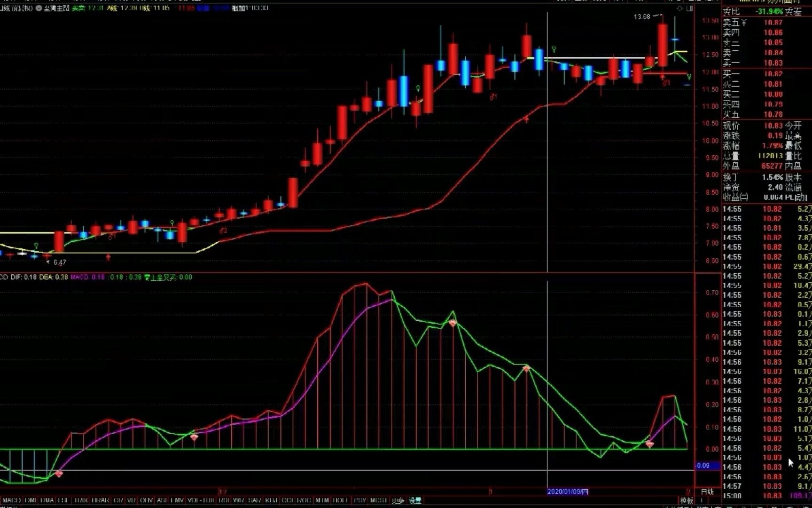Select the VOL-TDX indicator tab
812x508 pixels.
pyautogui.click(x=201, y=500)
